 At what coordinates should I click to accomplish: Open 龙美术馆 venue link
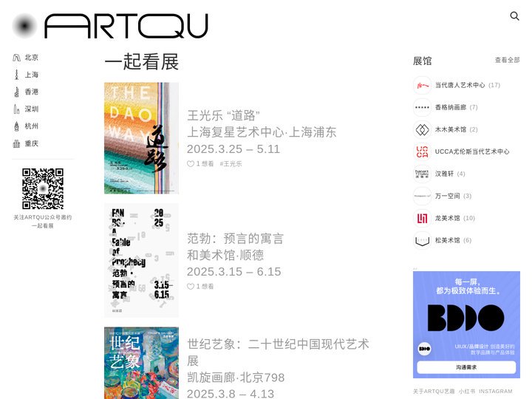[x=447, y=218]
